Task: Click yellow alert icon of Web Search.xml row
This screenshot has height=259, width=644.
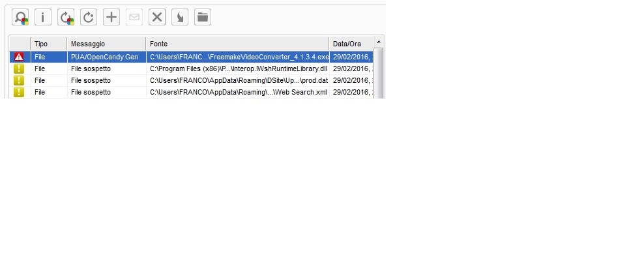Action: (x=19, y=92)
